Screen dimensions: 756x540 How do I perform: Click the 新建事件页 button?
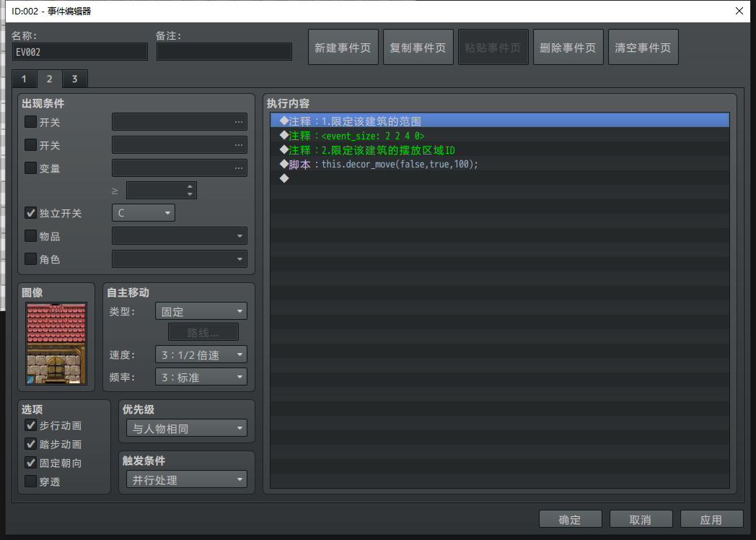tap(343, 48)
